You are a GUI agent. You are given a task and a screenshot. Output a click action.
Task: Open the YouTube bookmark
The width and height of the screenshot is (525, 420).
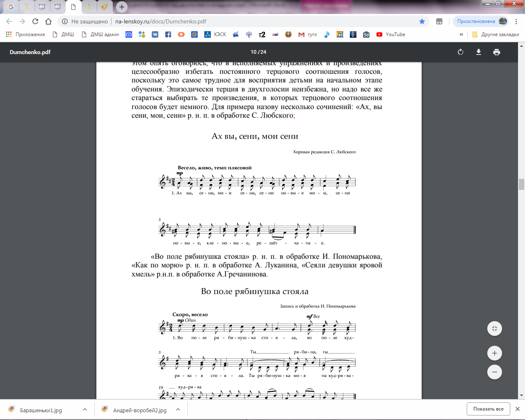coord(390,34)
